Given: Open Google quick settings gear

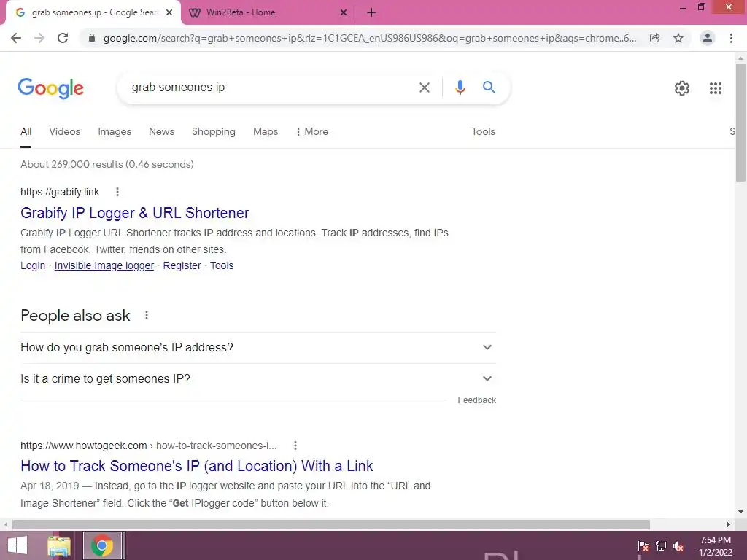Looking at the screenshot, I should pos(682,88).
